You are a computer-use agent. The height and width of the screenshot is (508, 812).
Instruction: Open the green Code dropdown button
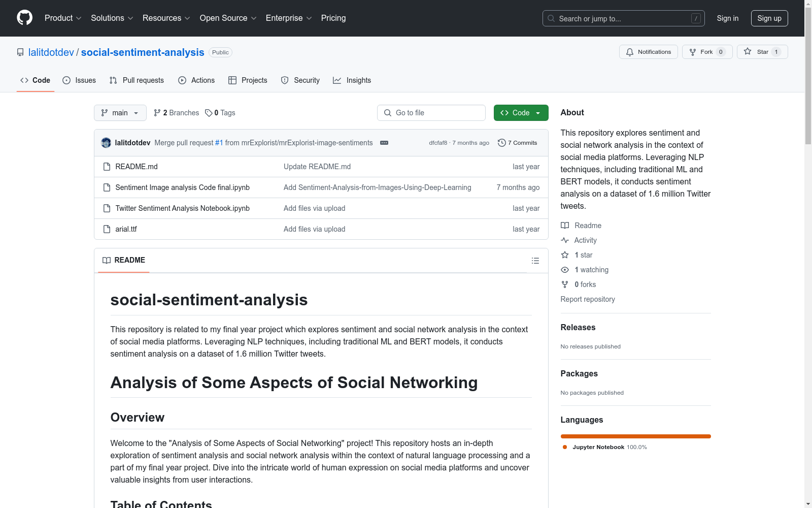(x=521, y=113)
